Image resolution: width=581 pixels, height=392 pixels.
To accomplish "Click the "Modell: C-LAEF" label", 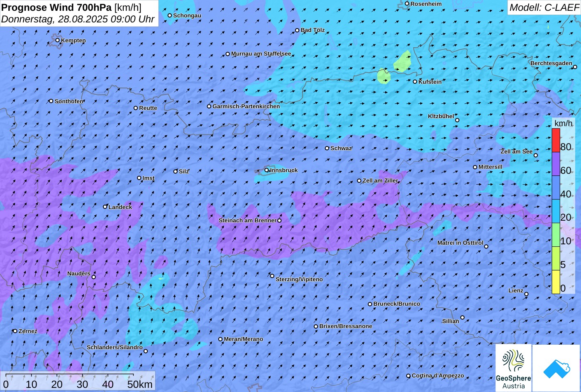I will (x=544, y=7).
